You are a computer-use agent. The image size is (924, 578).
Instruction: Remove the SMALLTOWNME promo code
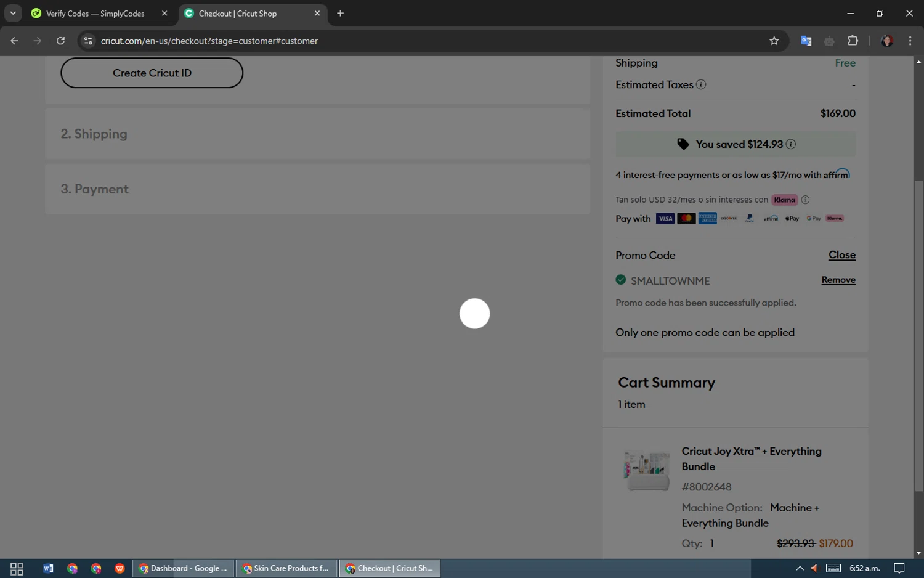point(838,280)
